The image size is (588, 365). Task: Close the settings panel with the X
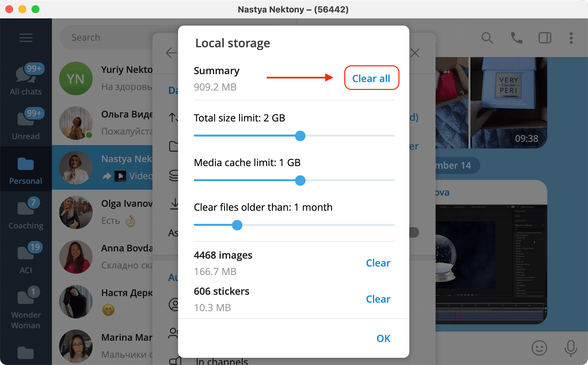(x=415, y=53)
